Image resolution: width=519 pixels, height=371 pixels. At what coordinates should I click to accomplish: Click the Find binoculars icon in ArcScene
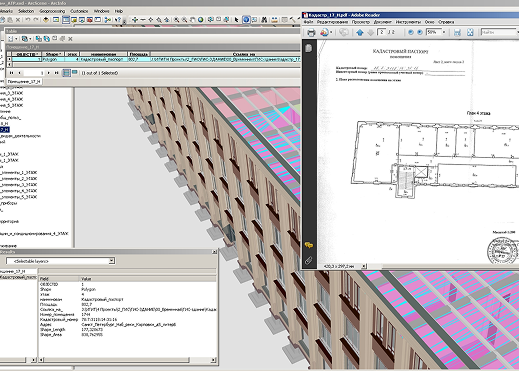pyautogui.click(x=264, y=20)
